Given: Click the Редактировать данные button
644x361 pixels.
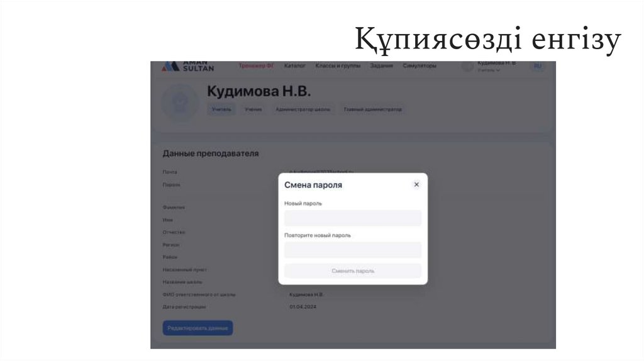Looking at the screenshot, I should tap(197, 328).
